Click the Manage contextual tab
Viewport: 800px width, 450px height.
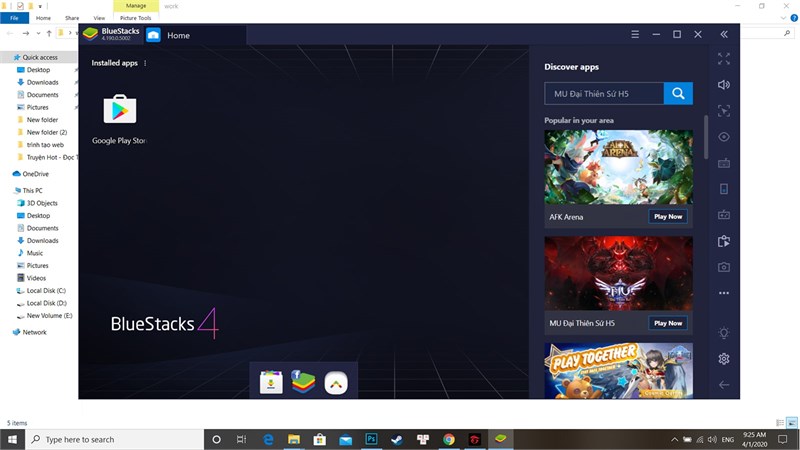click(136, 6)
